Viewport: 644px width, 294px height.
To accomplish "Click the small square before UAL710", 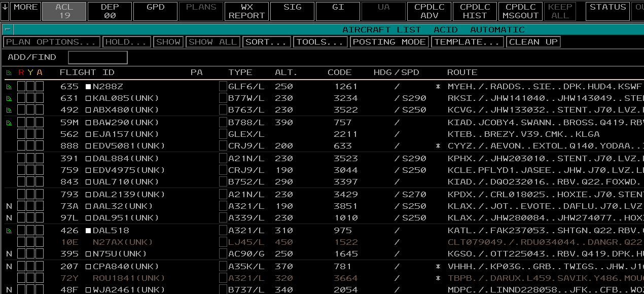I will pyautogui.click(x=88, y=182).
